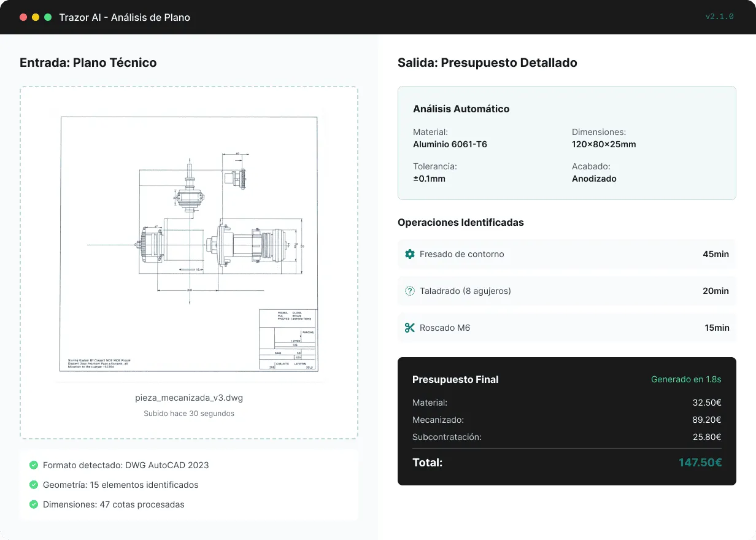Screen dimensions: 756x540
Task: Click the Presupuesto Final heading
Action: tap(455, 379)
